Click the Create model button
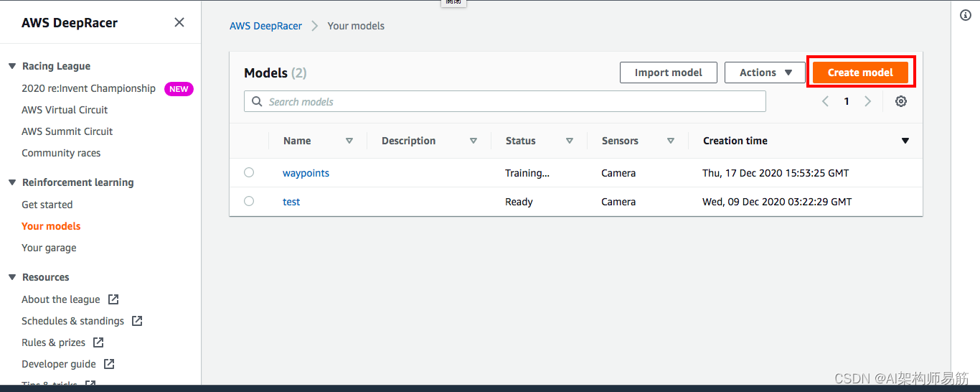The height and width of the screenshot is (392, 980). [860, 73]
